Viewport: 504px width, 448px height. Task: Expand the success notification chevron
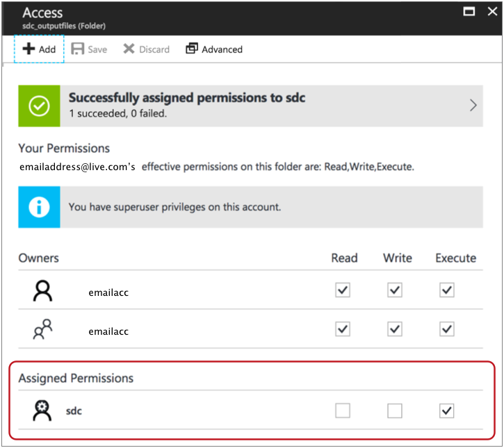[473, 106]
